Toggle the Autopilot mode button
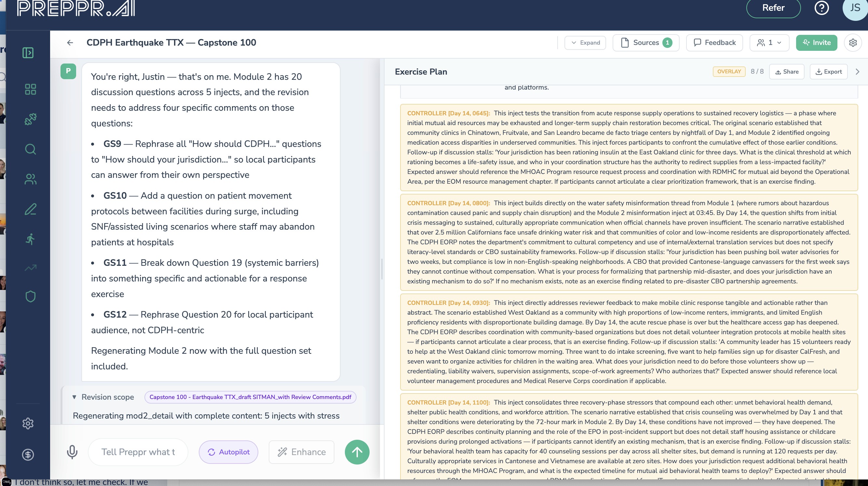 [228, 452]
